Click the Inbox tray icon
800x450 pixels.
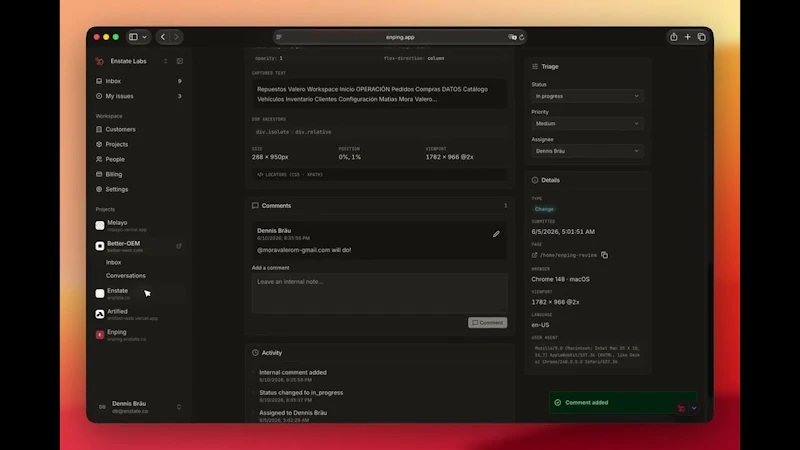pos(99,81)
